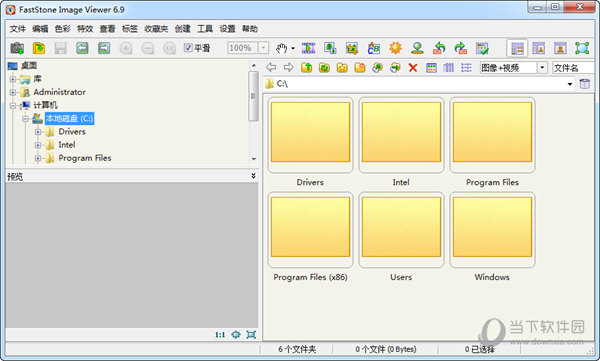This screenshot has width=600, height=361.
Task: Open the C:\ address path dropdown
Action: 570,84
